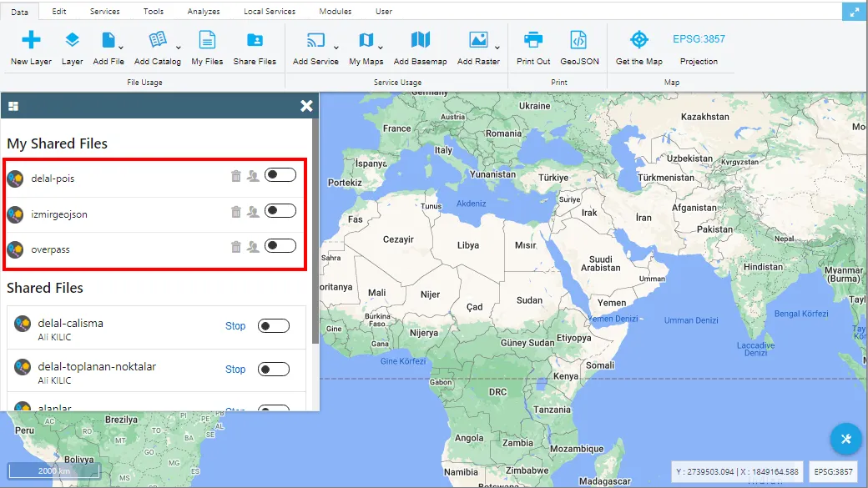Manage users for delal-pois
This screenshot has width=868, height=488.
click(x=253, y=176)
